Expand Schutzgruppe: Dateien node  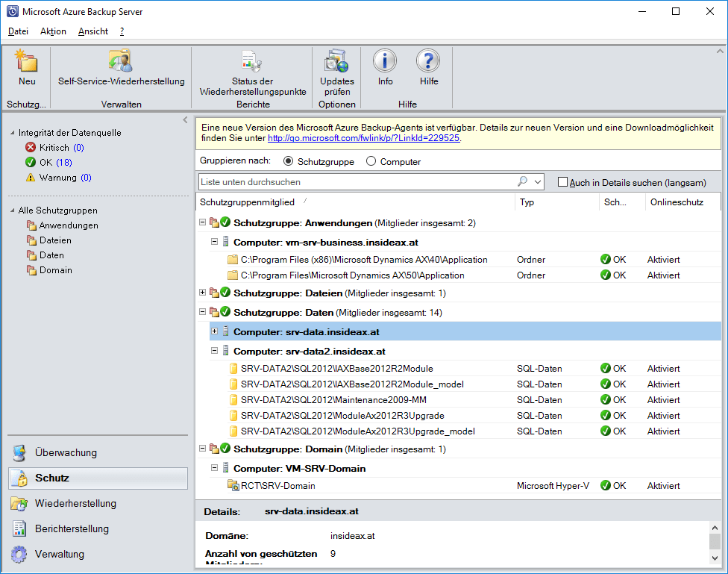[x=203, y=293]
